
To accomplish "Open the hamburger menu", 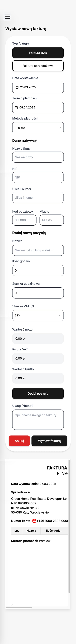I will click(8, 17).
